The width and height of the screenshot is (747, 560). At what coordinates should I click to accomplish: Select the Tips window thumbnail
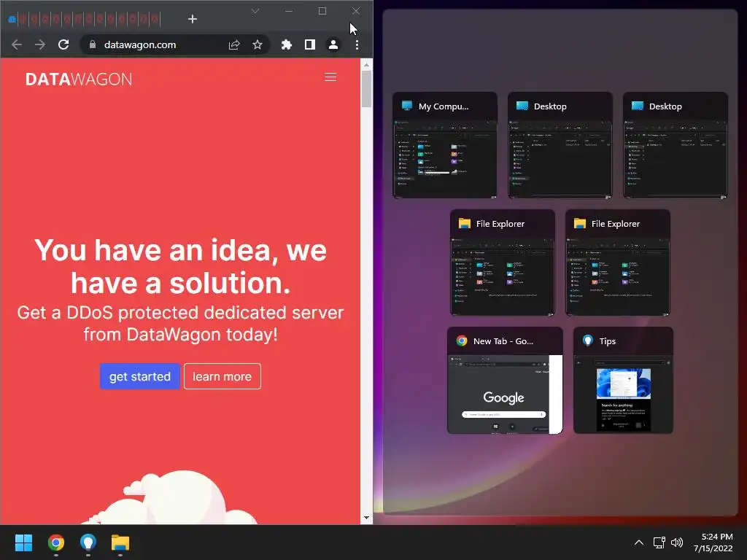click(x=623, y=380)
